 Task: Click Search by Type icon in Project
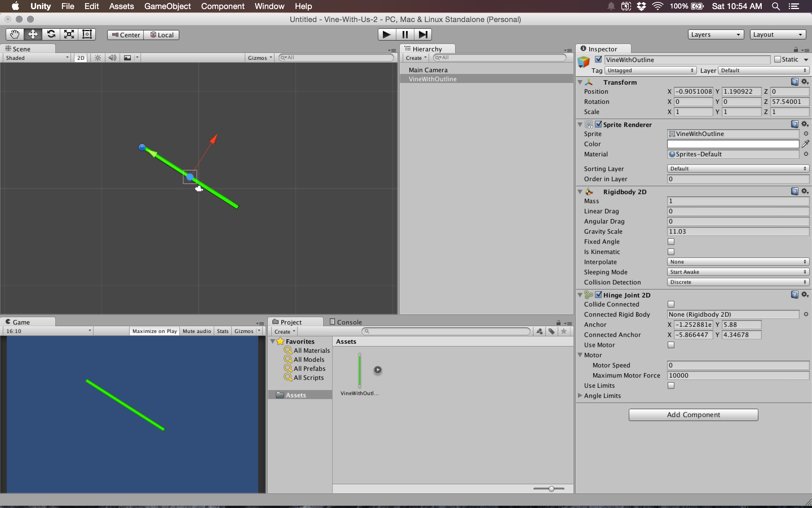539,331
